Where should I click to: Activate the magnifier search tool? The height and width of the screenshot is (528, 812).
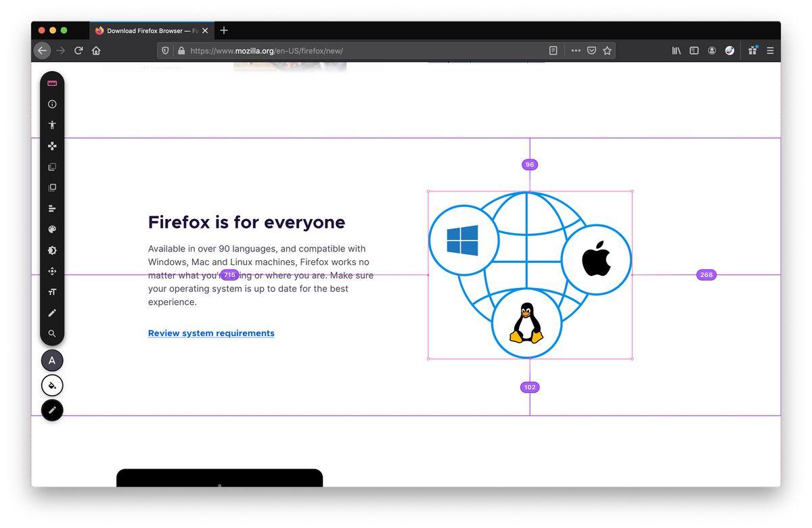tap(52, 333)
